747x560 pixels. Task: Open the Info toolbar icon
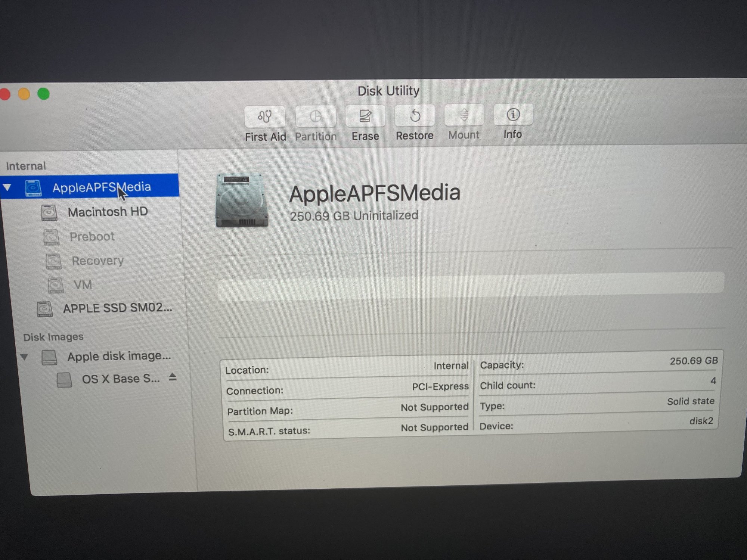(x=513, y=114)
